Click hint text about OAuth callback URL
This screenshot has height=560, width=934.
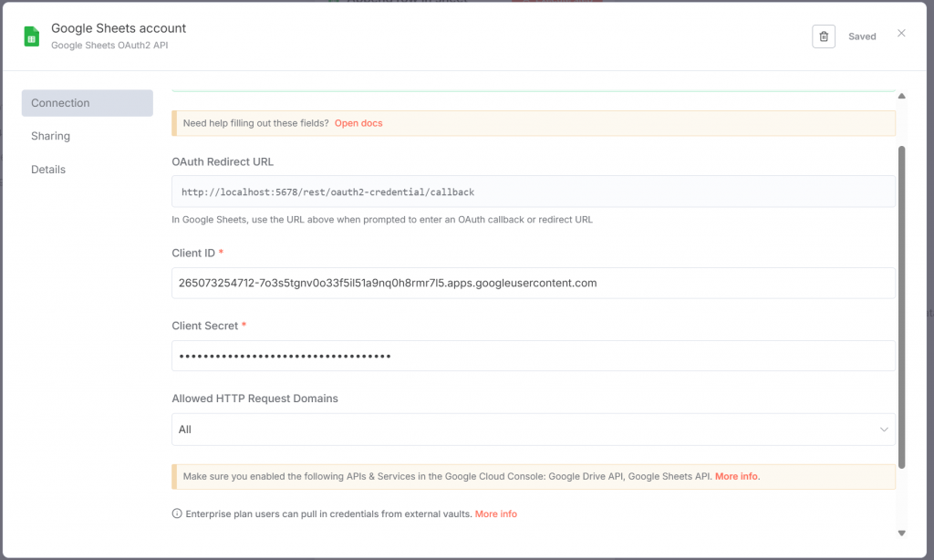click(382, 219)
